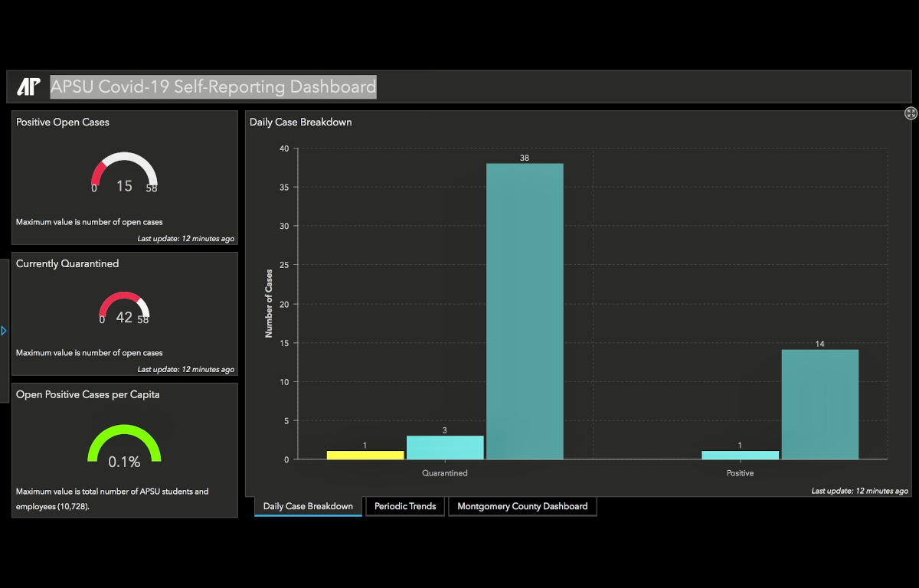Click the Quarantined x-axis category label
This screenshot has width=919, height=588.
click(445, 473)
